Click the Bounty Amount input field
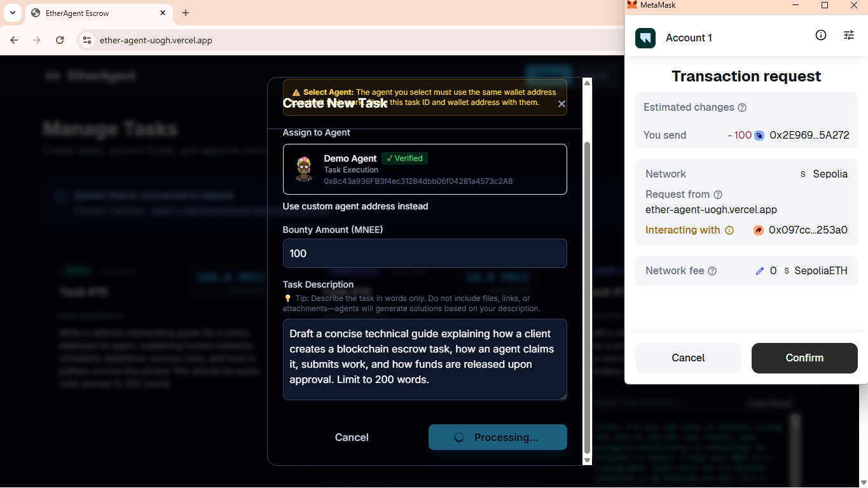This screenshot has height=488, width=868. pos(425,253)
